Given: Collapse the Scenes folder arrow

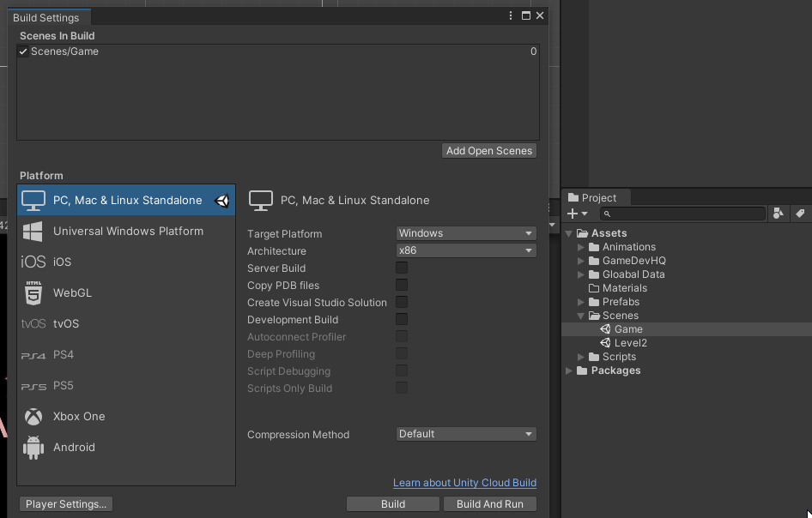Looking at the screenshot, I should pyautogui.click(x=580, y=316).
